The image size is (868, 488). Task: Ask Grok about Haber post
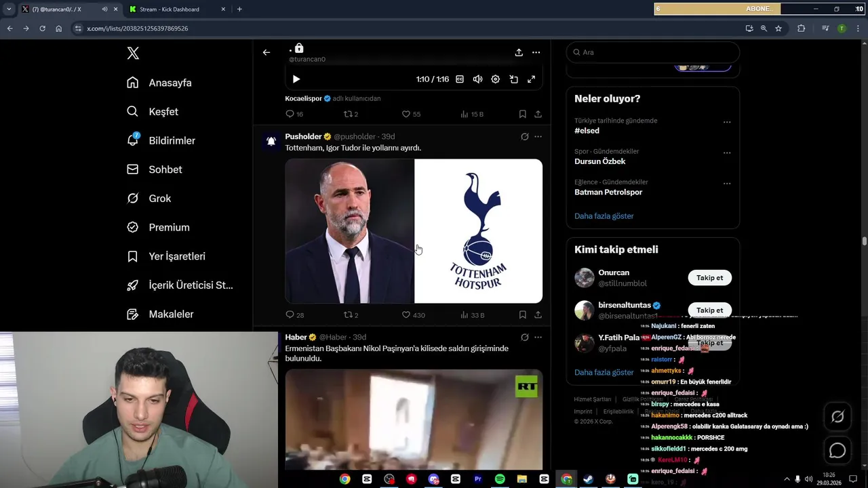[524, 337]
